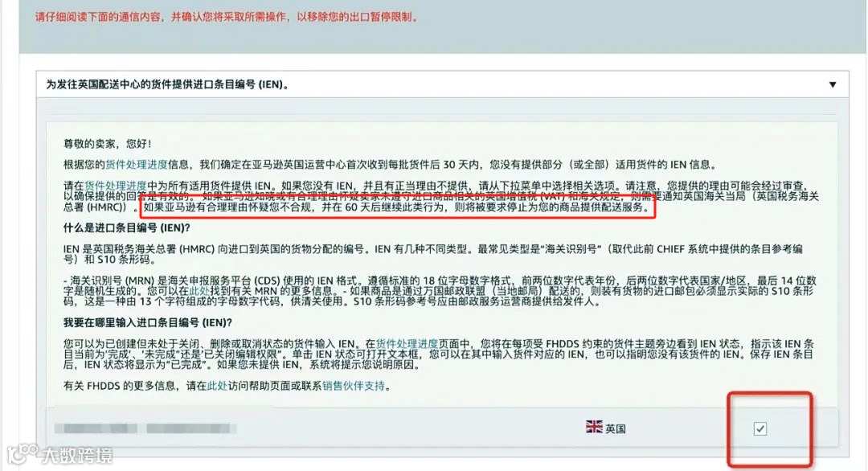Click the red-boxed 60 天后 warning sentence
This screenshot has width=868, height=471.
(396, 207)
